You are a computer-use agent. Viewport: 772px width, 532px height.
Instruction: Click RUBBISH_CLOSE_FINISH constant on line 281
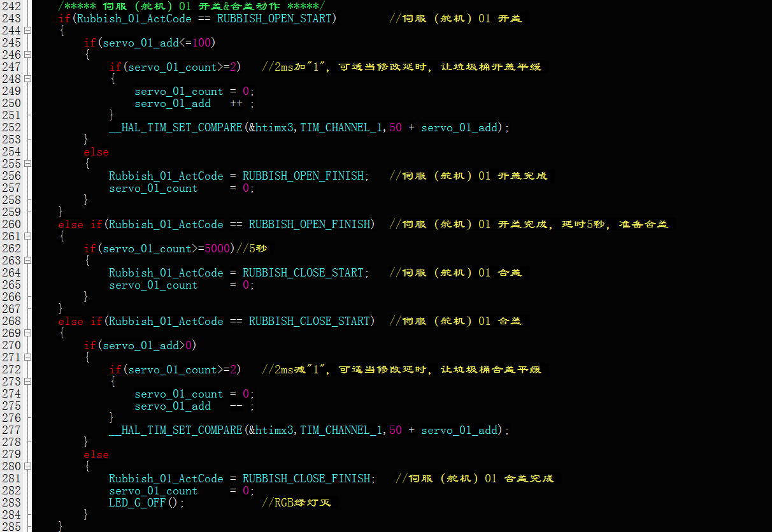306,478
